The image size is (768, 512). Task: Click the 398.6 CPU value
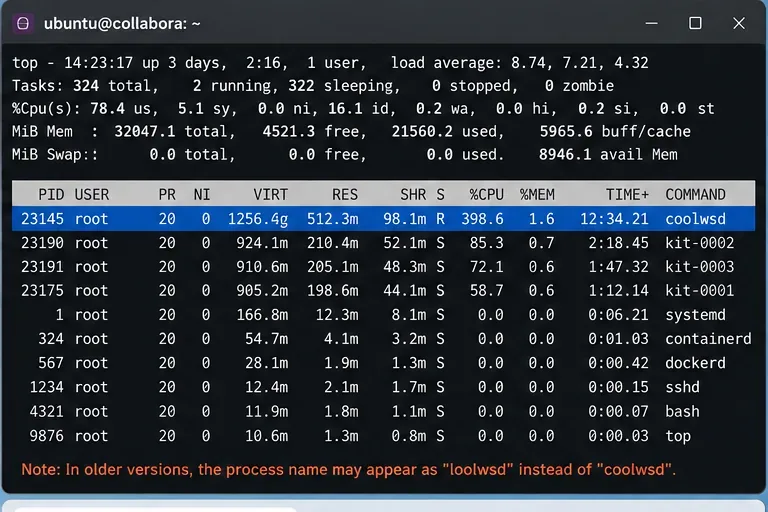pyautogui.click(x=482, y=219)
